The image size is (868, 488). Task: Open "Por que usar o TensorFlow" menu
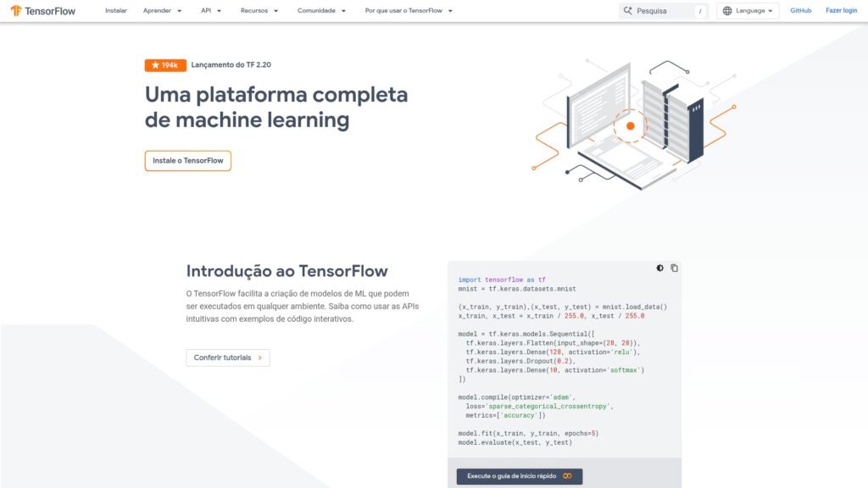[409, 11]
